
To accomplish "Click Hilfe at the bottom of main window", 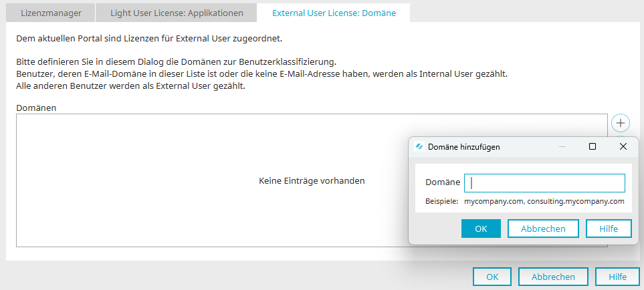I will click(617, 277).
